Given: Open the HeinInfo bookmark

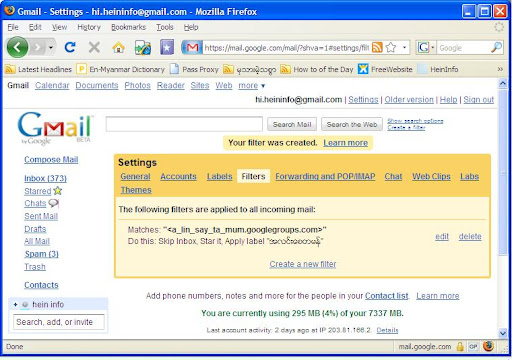Looking at the screenshot, I should pyautogui.click(x=439, y=69).
